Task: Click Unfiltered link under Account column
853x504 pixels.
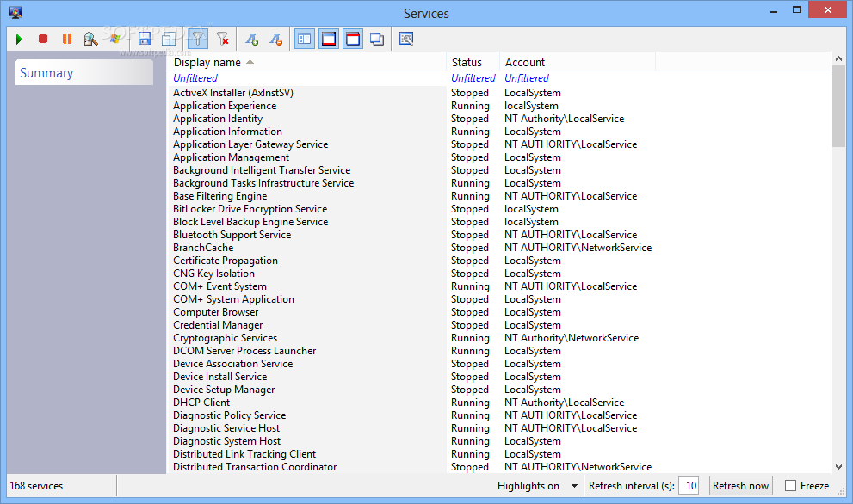Action: coord(527,78)
